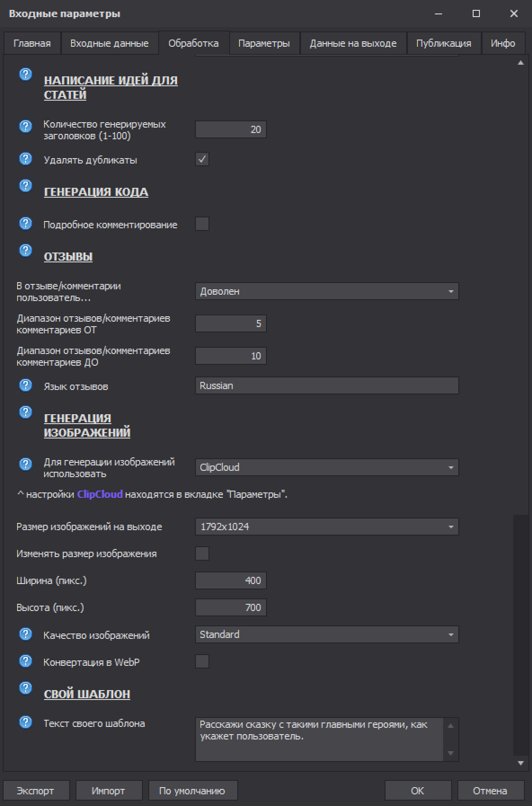This screenshot has height=806, width=532.
Task: Click help icon beside 'Подробное комментирование'
Action: pyautogui.click(x=26, y=223)
